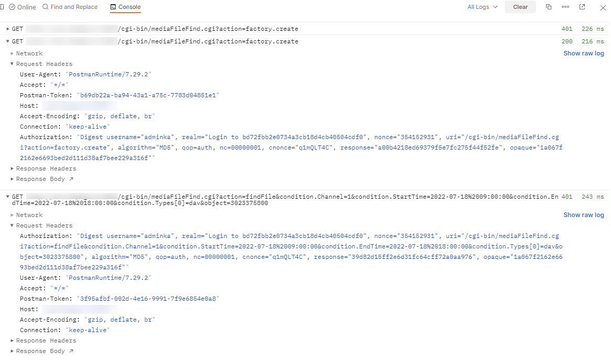Click the Copy logs icon
Image resolution: width=611 pixels, height=364 pixels.
click(548, 7)
